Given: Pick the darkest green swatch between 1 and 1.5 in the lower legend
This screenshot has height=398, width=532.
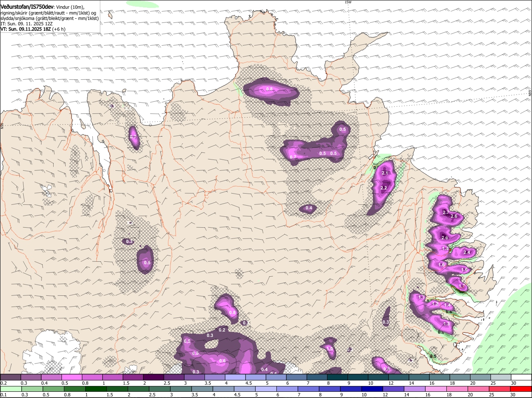Looking at the screenshot, I should pos(96,389).
